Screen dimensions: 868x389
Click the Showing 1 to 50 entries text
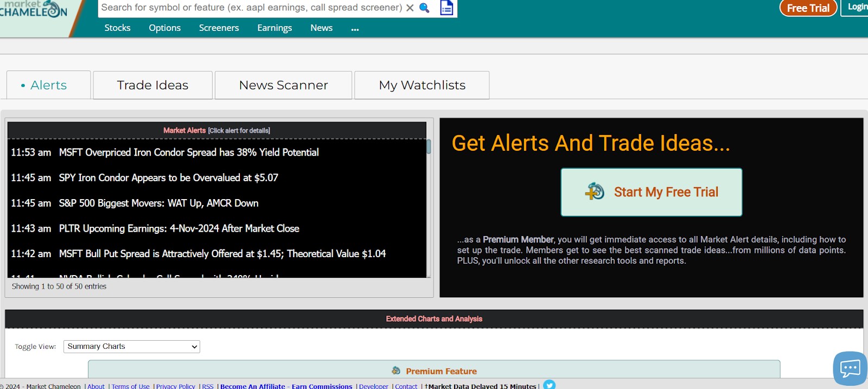pos(59,286)
